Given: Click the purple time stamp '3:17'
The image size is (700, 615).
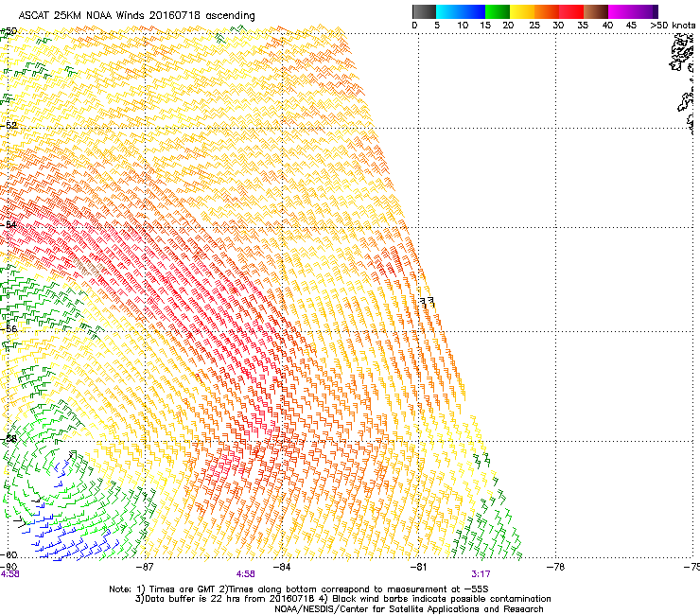Looking at the screenshot, I should click(481, 574).
